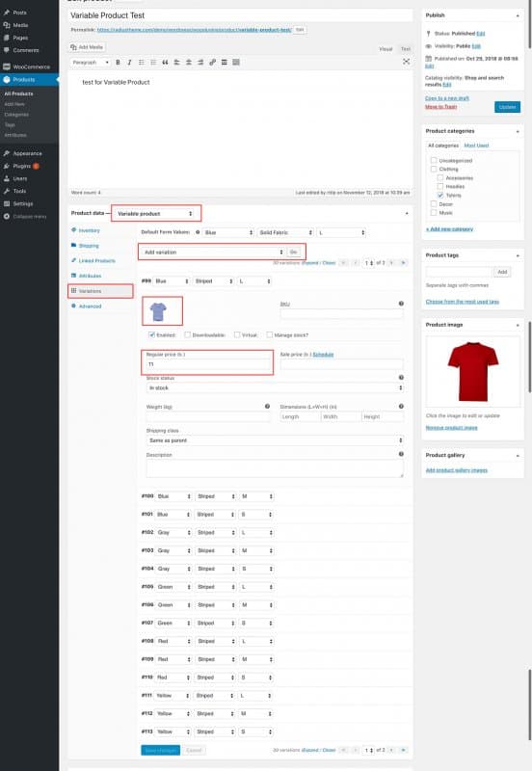The height and width of the screenshot is (771, 532).
Task: Open the Variable product type dropdown
Action: click(x=155, y=213)
